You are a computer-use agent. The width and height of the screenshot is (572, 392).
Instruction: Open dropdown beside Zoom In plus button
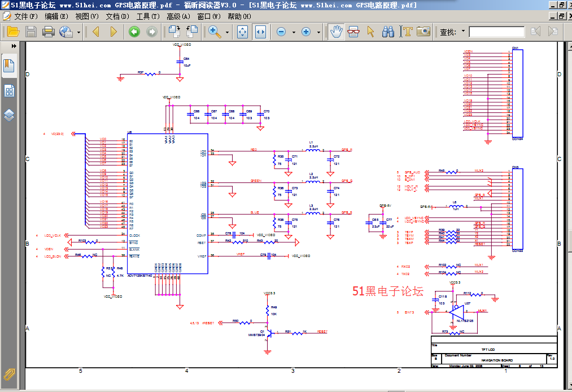318,32
